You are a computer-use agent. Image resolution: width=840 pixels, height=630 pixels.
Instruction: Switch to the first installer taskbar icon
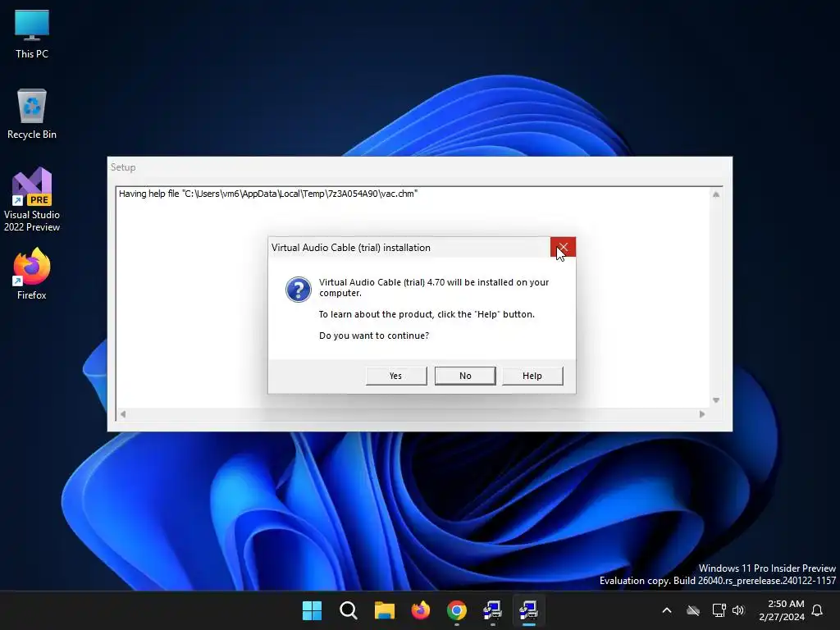click(492, 610)
